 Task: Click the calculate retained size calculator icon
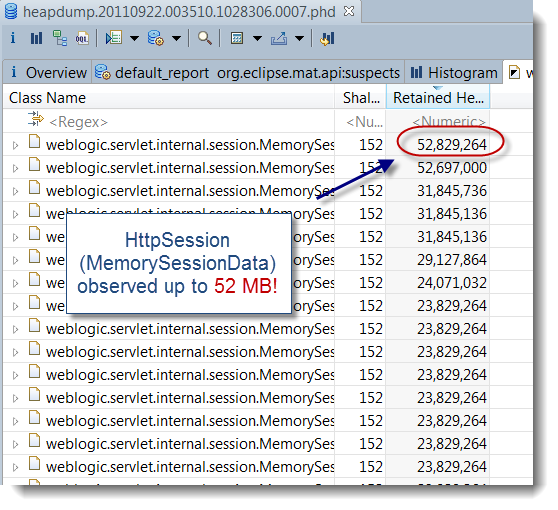237,38
